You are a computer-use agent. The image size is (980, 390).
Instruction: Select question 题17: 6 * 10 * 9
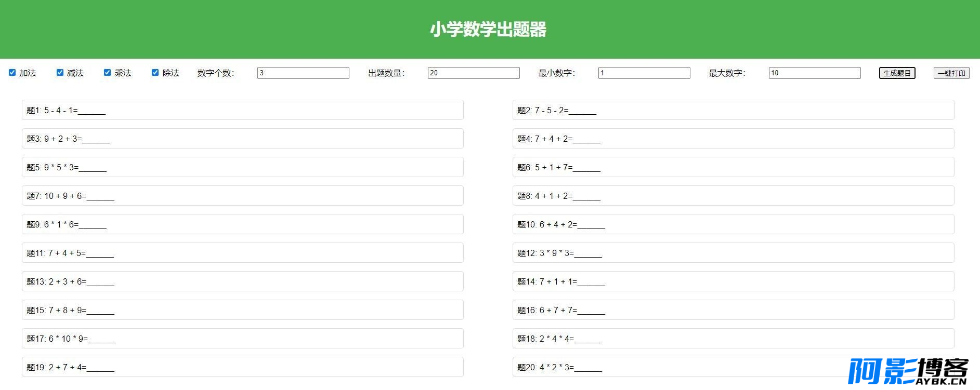pyautogui.click(x=243, y=339)
